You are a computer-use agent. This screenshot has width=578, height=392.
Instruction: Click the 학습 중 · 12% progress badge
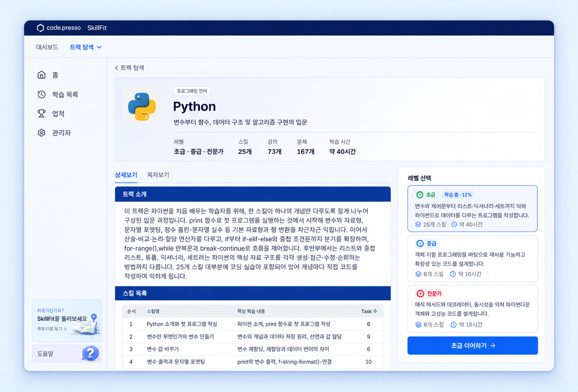(458, 195)
